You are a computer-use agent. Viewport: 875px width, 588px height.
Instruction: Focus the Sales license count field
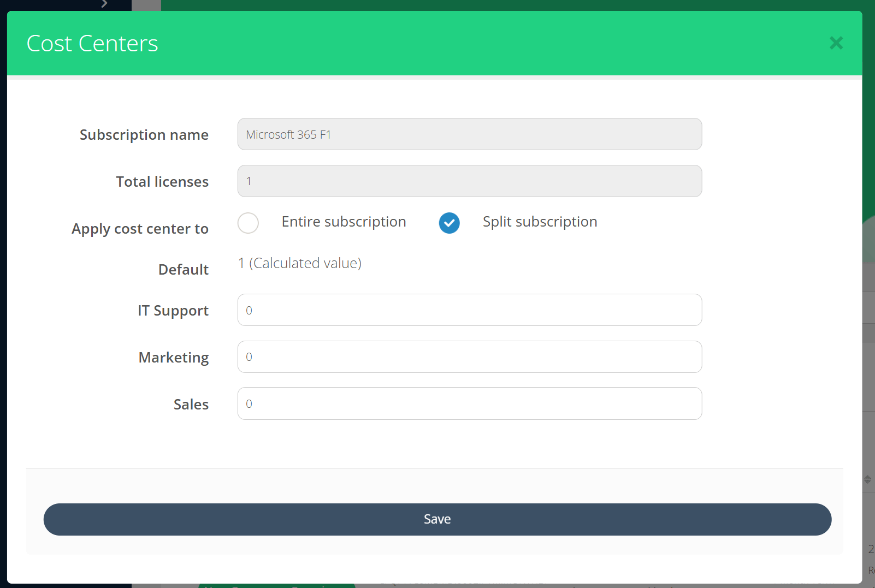pyautogui.click(x=469, y=403)
